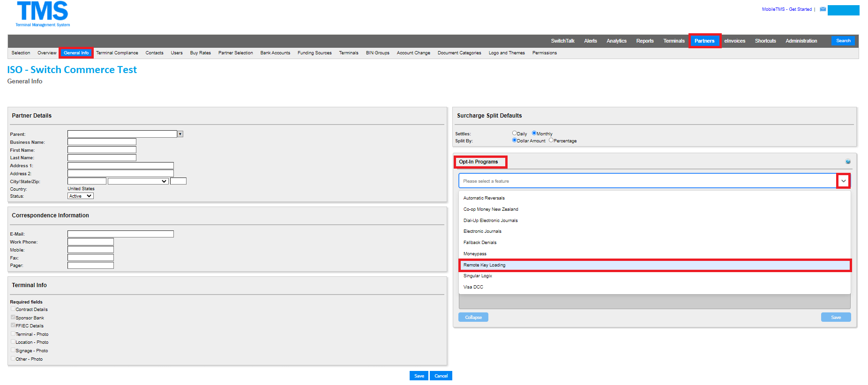Switch to Logo and Themes tab

coord(507,53)
